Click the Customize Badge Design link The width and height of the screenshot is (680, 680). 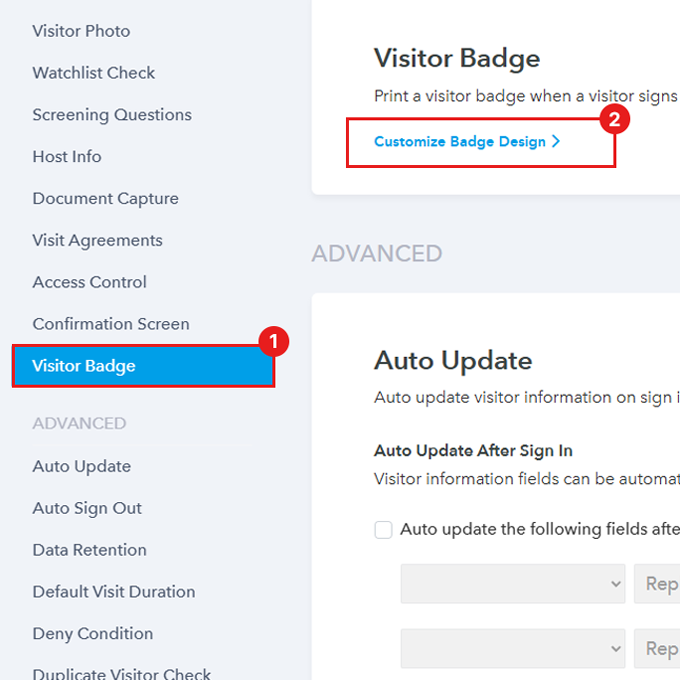(460, 142)
